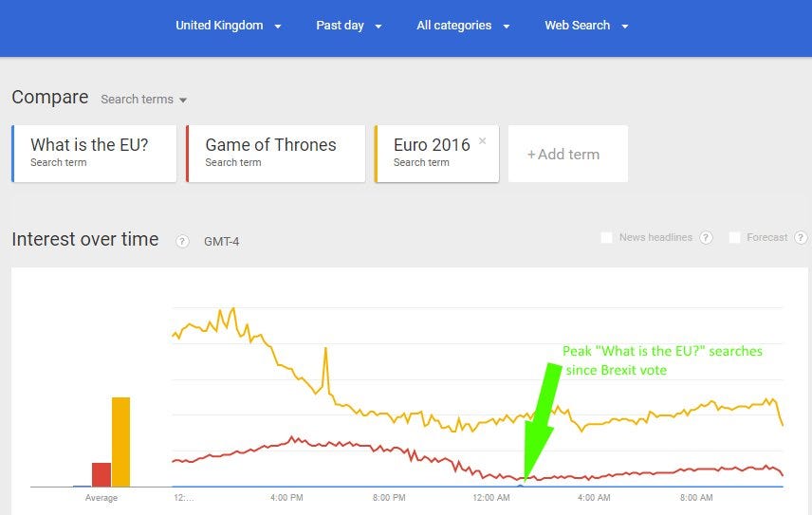This screenshot has height=515, width=812.
Task: Expand the Past day time range
Action: coord(348,26)
